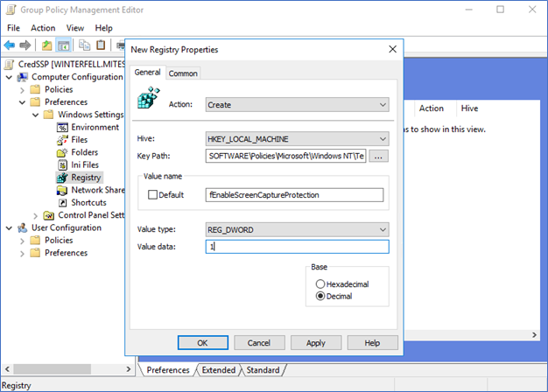Select the Network Shares node
The height and width of the screenshot is (392, 548).
tap(98, 190)
